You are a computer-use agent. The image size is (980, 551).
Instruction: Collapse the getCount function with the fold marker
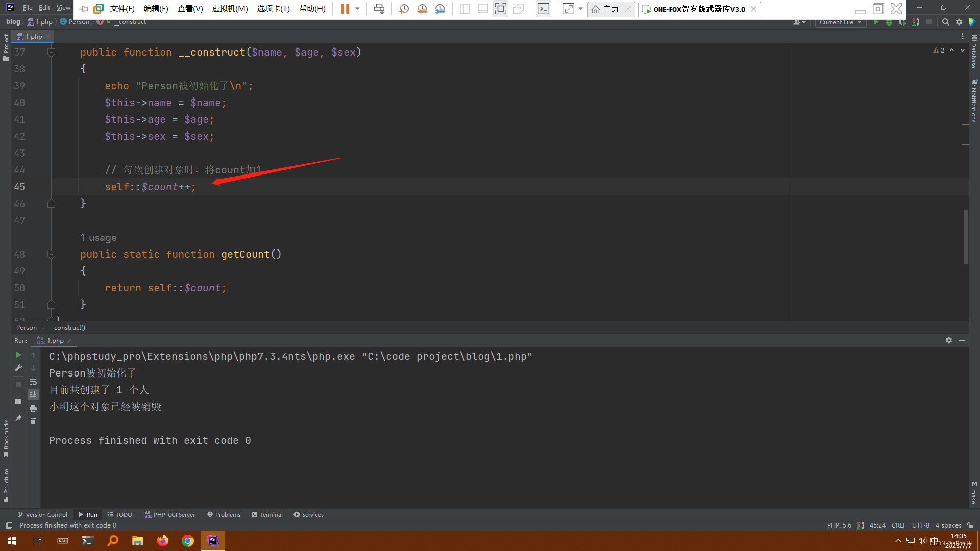click(x=51, y=254)
